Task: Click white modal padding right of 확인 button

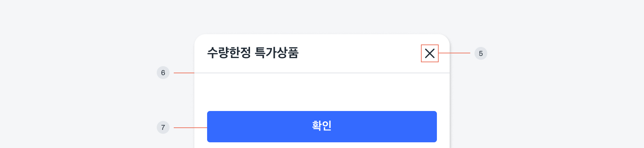Action: click(x=443, y=127)
